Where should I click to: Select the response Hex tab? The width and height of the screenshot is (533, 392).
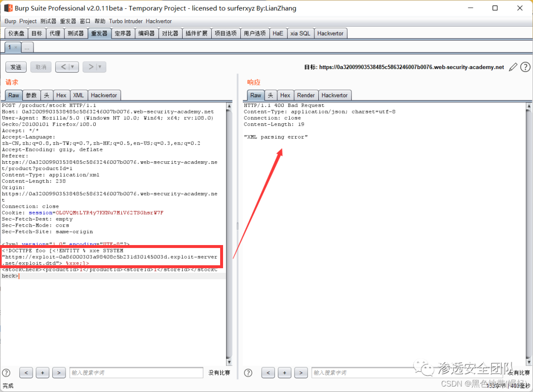click(x=285, y=96)
